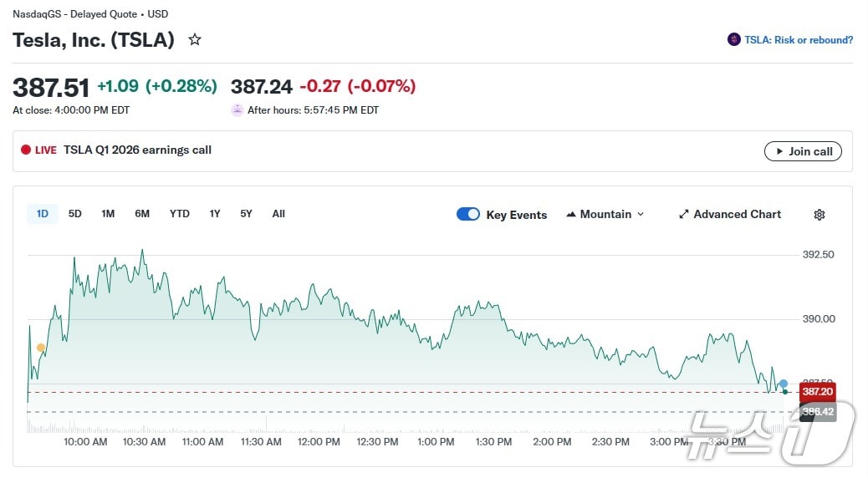Select the 5D time range tab
868x478 pixels.
[x=75, y=214]
